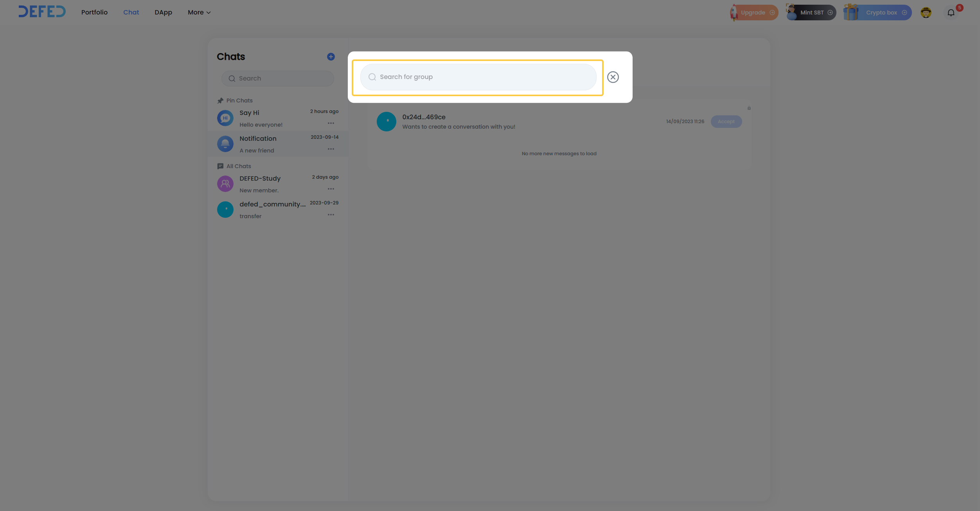Open the DApp menu item
This screenshot has width=980, height=511.
[163, 13]
